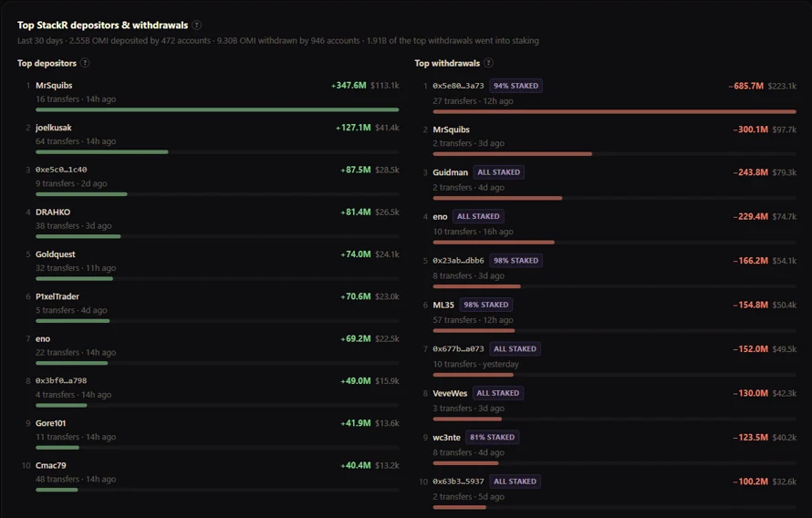
Task: Click the 94% STAKED badge on 0x5e80…3a73
Action: pyautogui.click(x=515, y=86)
